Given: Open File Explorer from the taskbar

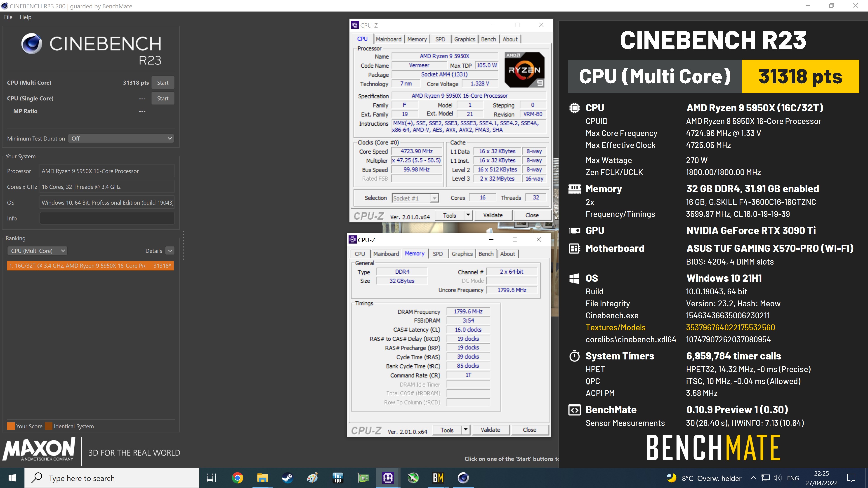Looking at the screenshot, I should (x=262, y=478).
